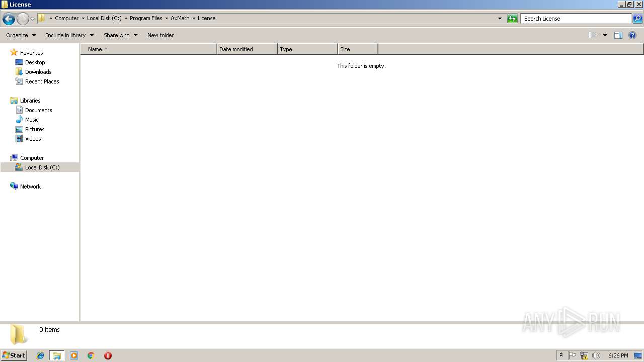Select AxMath breadcrumb segment
This screenshot has width=644, height=362.
(x=180, y=18)
